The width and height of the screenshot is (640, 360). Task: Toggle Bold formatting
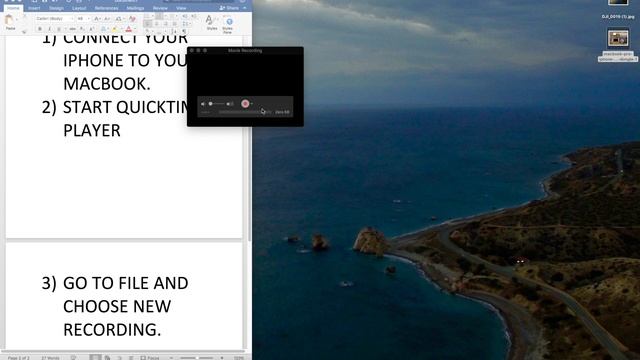[x=40, y=29]
